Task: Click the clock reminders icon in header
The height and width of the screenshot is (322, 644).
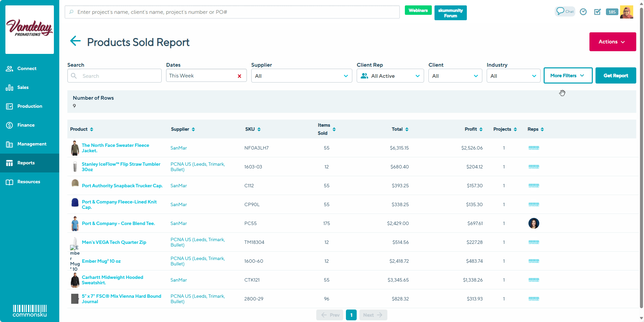Action: (x=583, y=12)
